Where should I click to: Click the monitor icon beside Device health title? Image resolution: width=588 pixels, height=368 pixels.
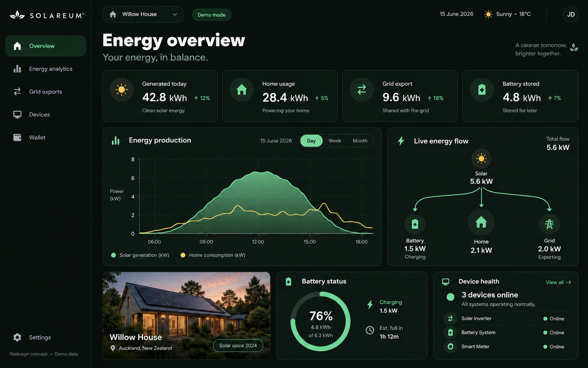[446, 282]
